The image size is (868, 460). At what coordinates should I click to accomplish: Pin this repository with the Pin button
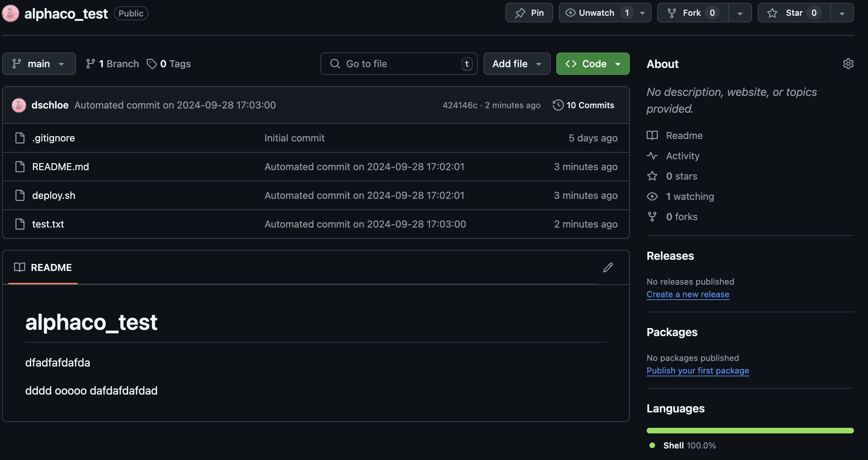pos(529,13)
